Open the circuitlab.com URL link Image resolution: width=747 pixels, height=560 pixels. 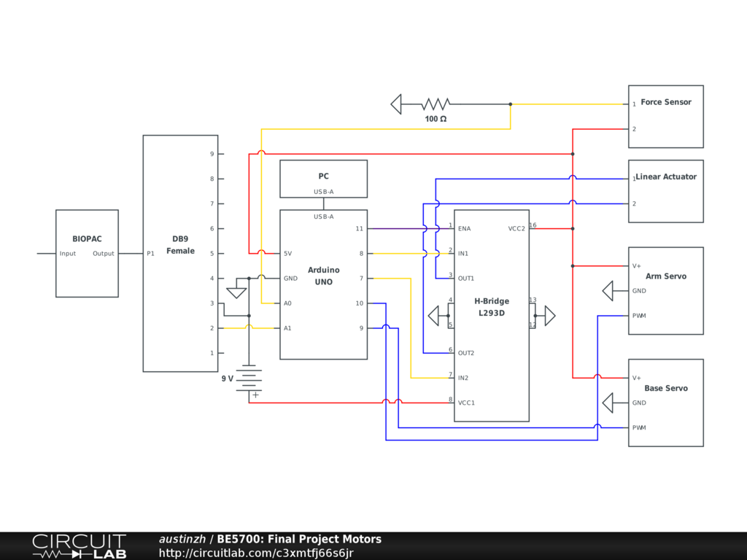coord(256,553)
